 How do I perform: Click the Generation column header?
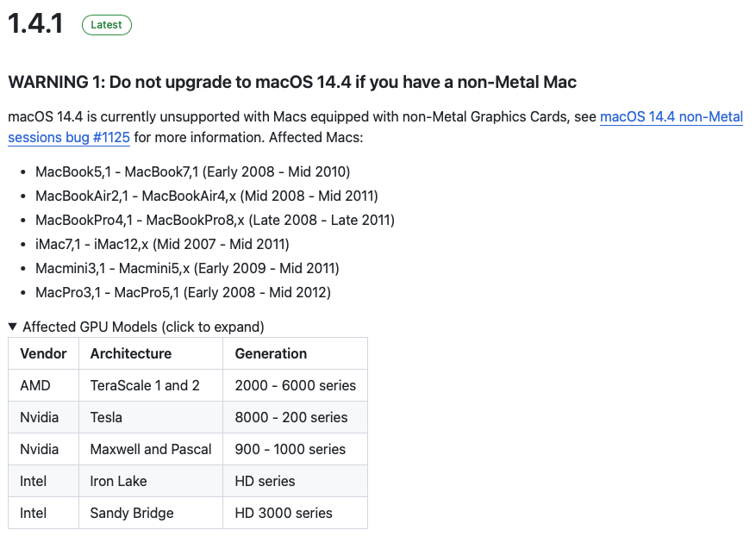[x=295, y=353]
